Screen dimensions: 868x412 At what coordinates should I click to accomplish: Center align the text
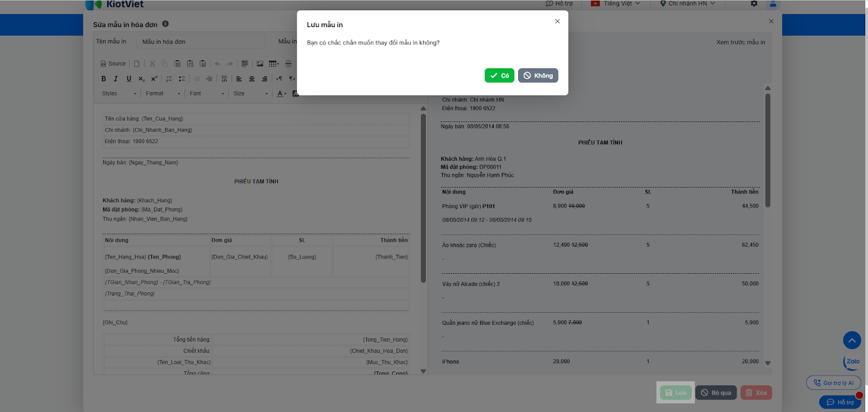252,79
